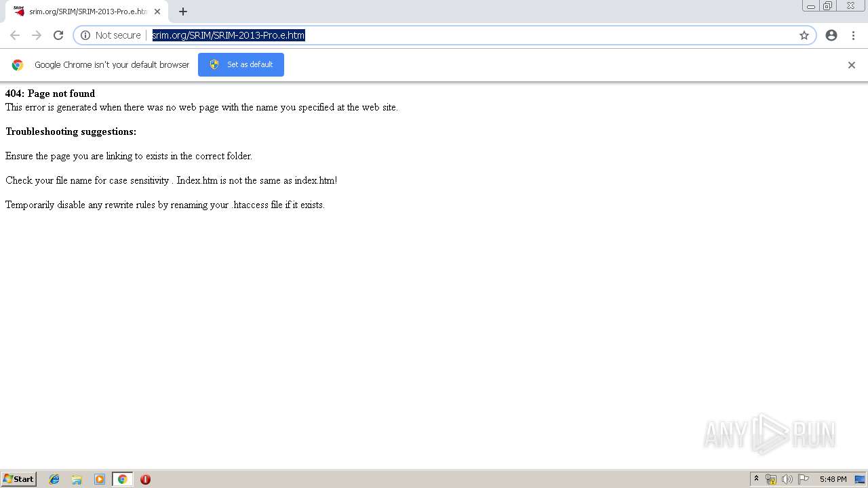Click the 'Ensure the page you are linking' line
Image resolution: width=868 pixels, height=488 pixels.
point(129,156)
